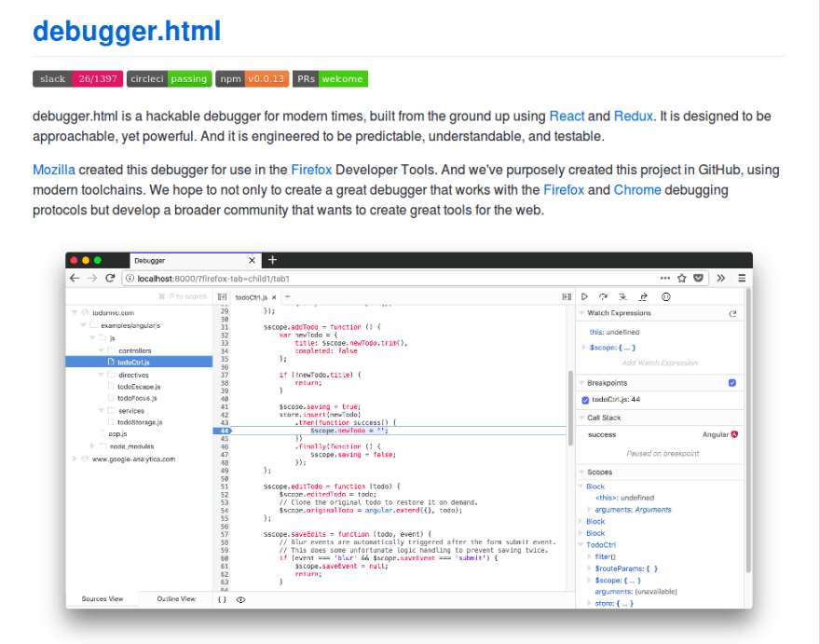This screenshot has width=820, height=644.
Task: Click the npm v0.0.13 badge
Action: [x=253, y=79]
